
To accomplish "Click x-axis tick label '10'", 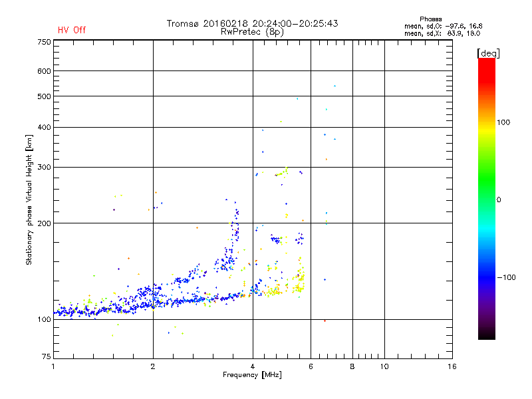I will click(384, 366).
